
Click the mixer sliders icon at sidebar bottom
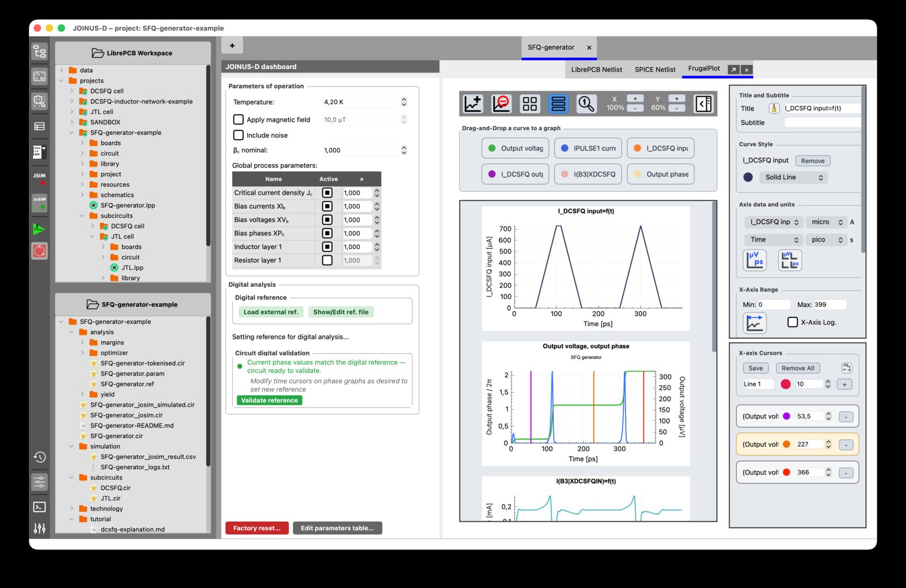click(39, 529)
